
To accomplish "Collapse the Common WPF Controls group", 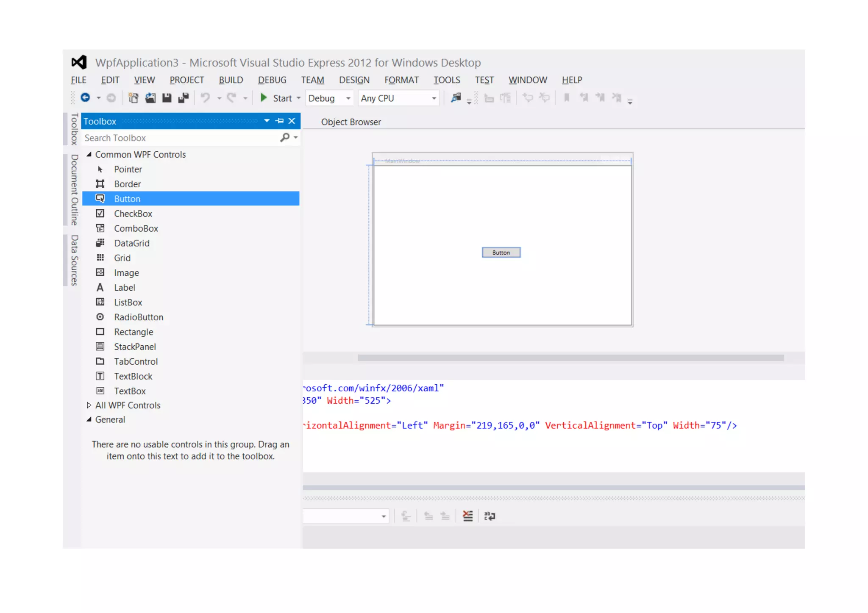I will 89,155.
